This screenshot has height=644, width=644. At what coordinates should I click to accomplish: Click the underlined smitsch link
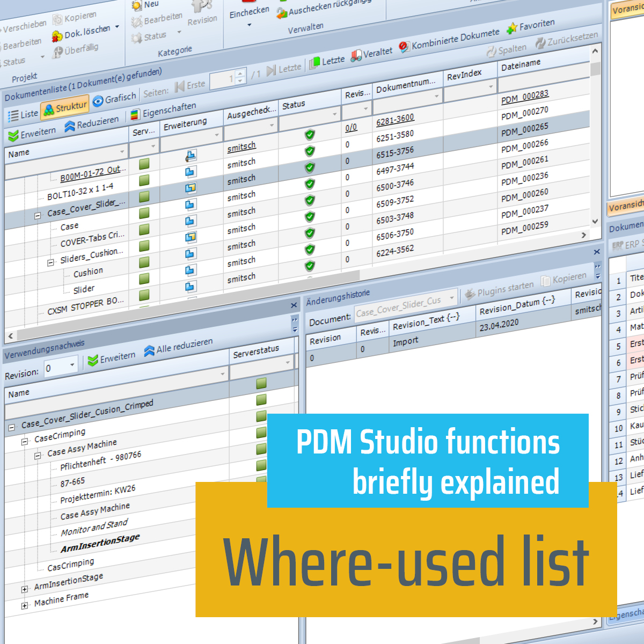pos(241,147)
